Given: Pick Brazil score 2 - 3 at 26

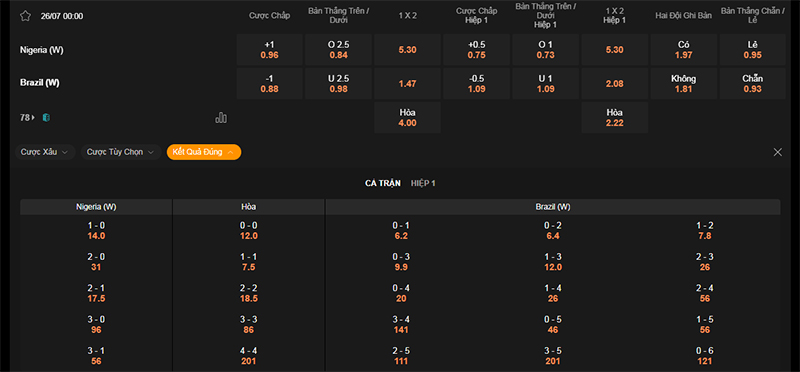Looking at the screenshot, I should tap(705, 262).
